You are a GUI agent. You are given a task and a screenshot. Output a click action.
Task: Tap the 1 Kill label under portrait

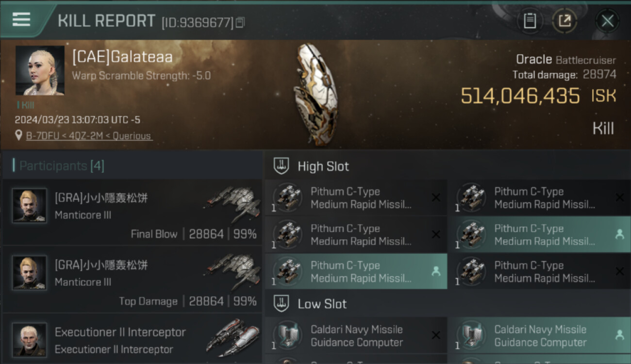(x=26, y=105)
